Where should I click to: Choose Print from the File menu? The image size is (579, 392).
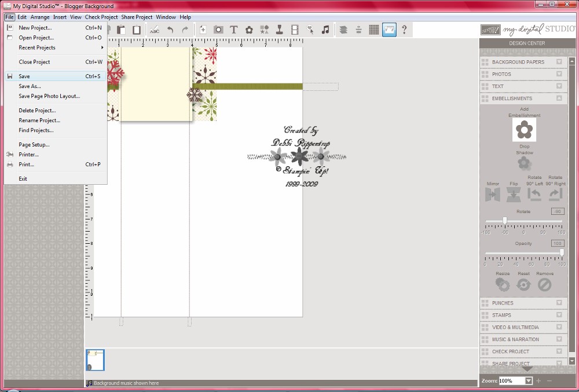(x=56, y=164)
